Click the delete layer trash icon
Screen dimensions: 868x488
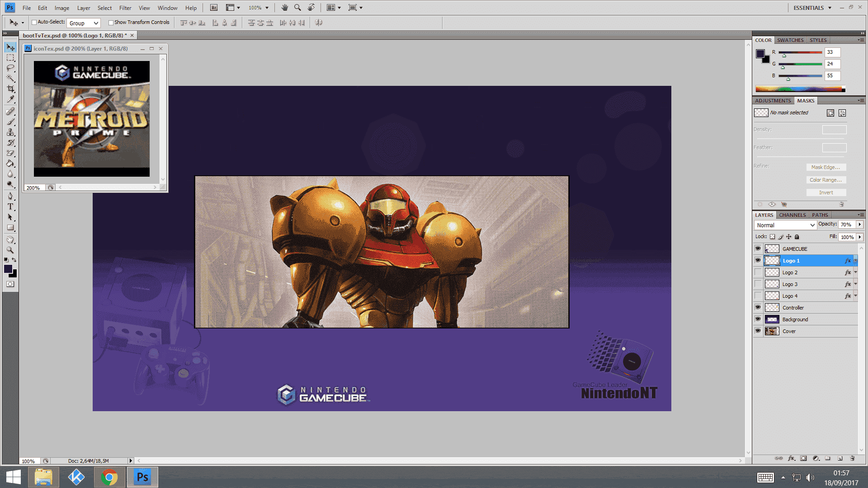(x=852, y=458)
